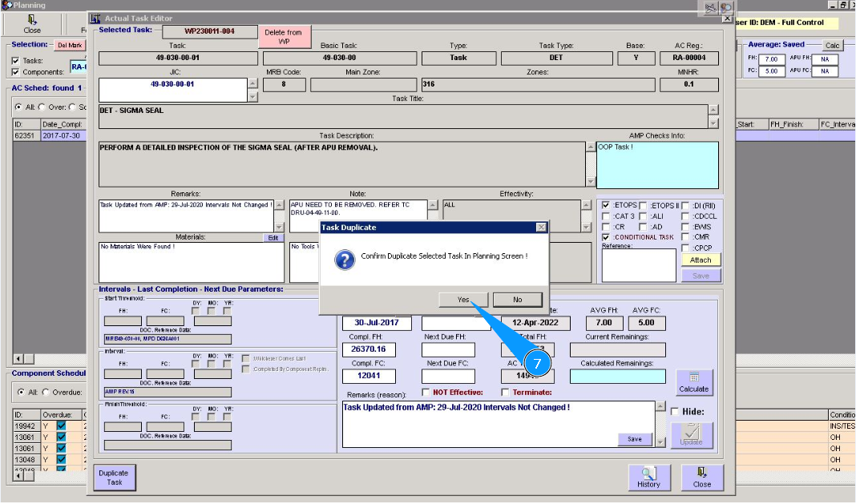
Task: Select Over radio in AC Sched
Action: (x=42, y=107)
